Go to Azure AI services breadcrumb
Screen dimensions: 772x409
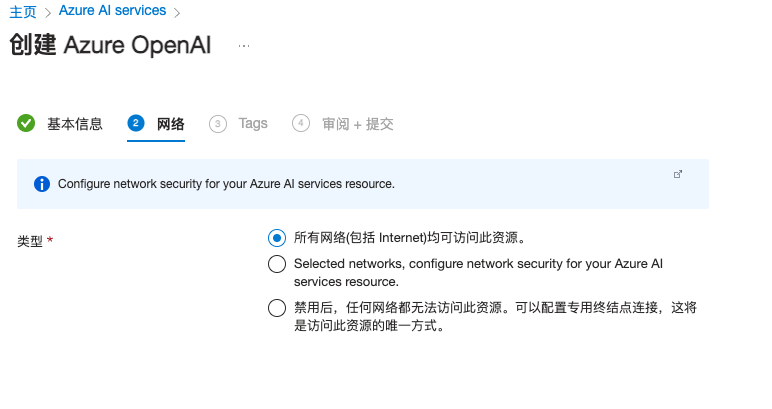(x=112, y=10)
